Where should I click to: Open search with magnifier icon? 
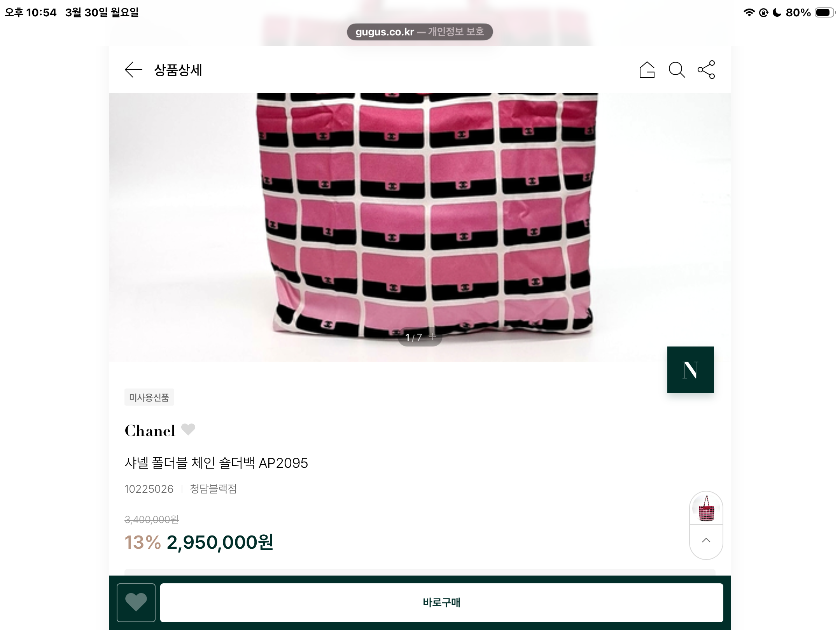coord(677,70)
